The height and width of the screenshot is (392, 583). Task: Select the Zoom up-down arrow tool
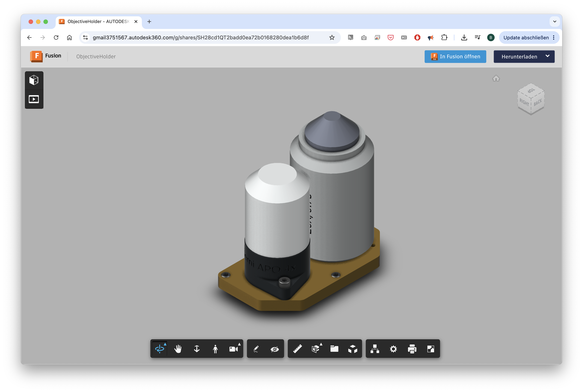coord(197,349)
